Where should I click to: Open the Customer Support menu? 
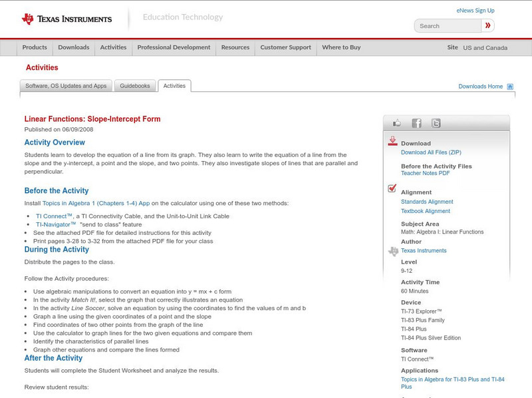(286, 47)
